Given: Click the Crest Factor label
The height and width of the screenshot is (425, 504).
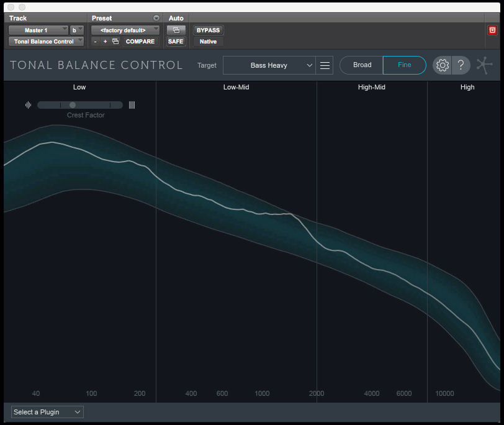Looking at the screenshot, I should coord(86,115).
